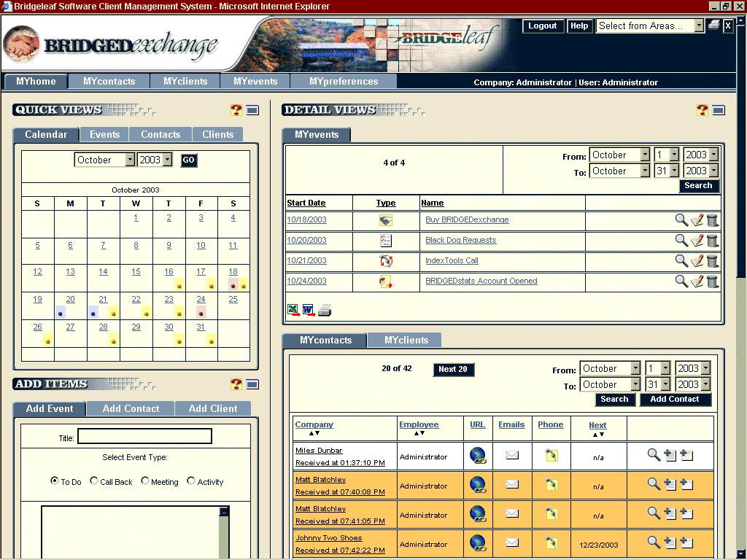
Task: Open the Black Dog Requests link
Action: point(461,240)
